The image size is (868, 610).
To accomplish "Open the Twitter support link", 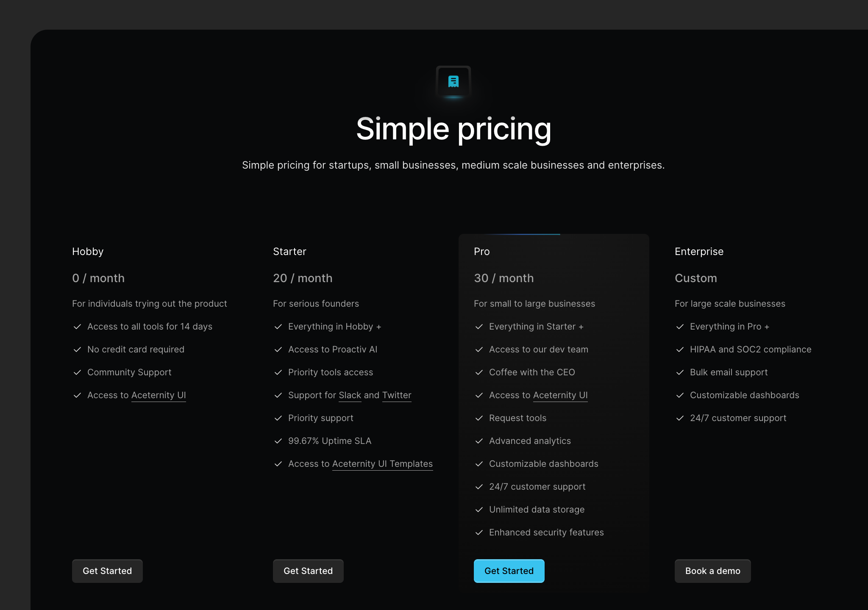I will 397,395.
